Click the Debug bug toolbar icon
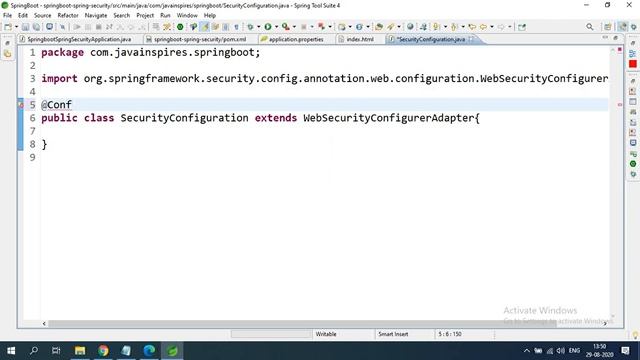Screen dimensions: 640x360 coord(250,27)
